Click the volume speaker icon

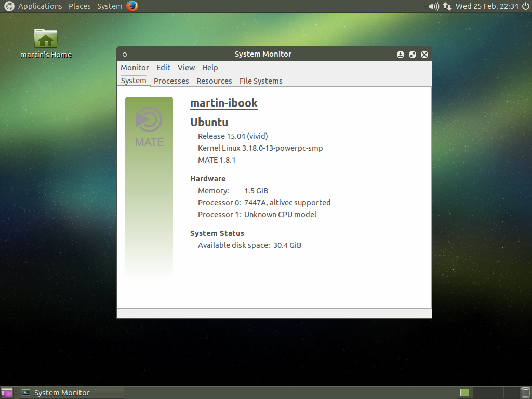434,6
